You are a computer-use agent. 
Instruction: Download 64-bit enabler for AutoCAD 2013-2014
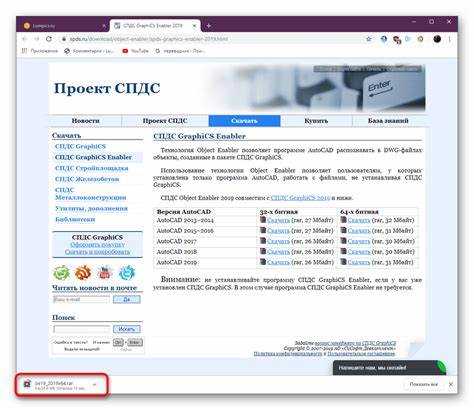[359, 220]
